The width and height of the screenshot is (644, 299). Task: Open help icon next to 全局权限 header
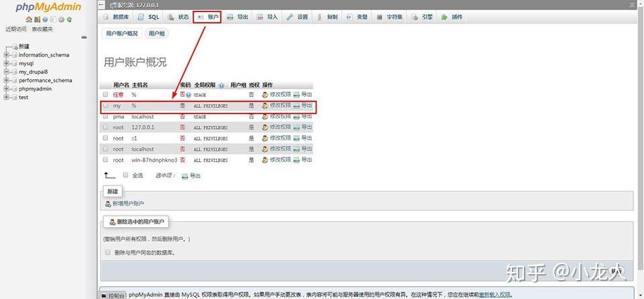tap(222, 85)
